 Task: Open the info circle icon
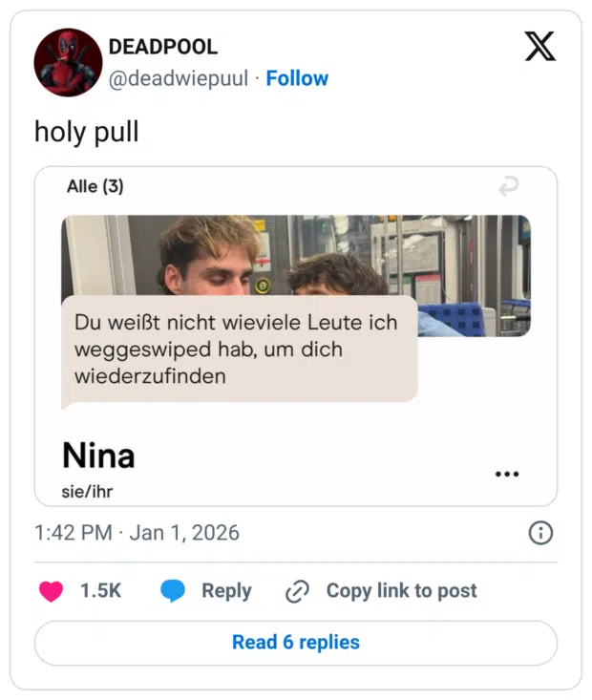(540, 533)
